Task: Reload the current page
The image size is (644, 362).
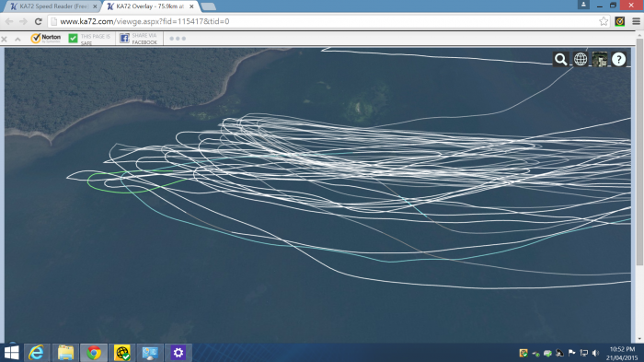Action: coord(39,21)
